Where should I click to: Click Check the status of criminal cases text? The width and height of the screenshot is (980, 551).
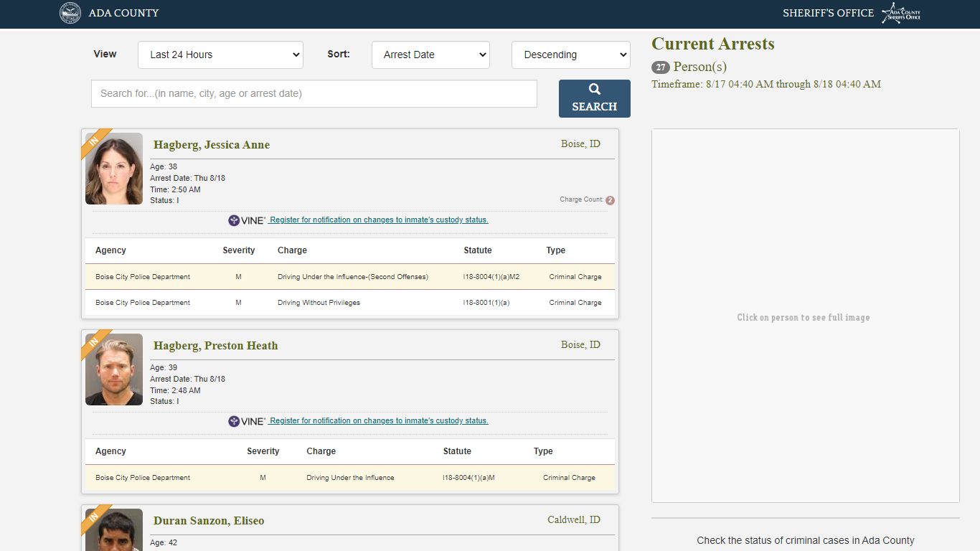coord(806,541)
